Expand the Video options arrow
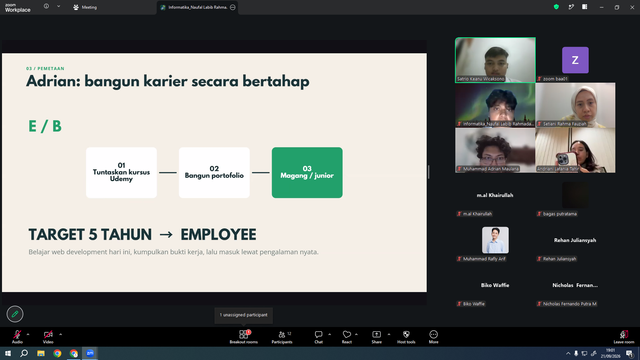The width and height of the screenshot is (640, 360). (60, 334)
